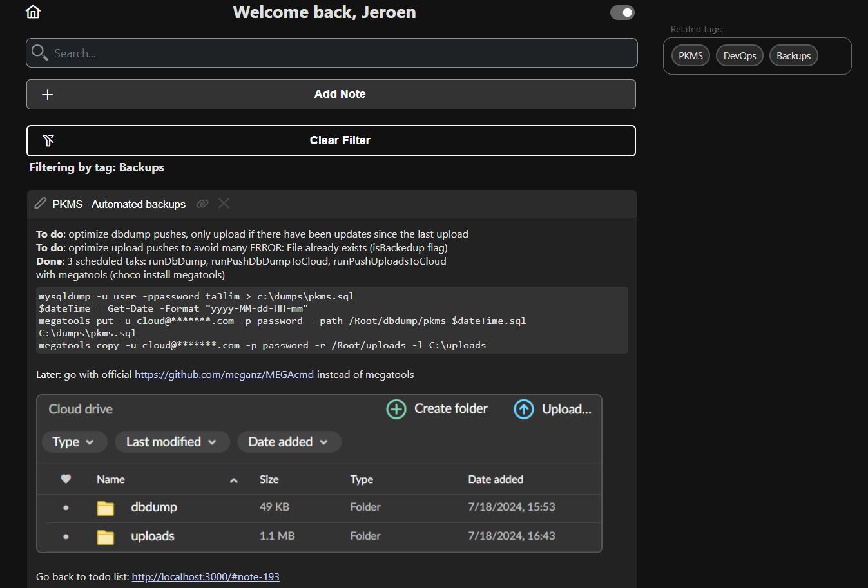The width and height of the screenshot is (868, 588).
Task: Add a new note
Action: point(331,94)
